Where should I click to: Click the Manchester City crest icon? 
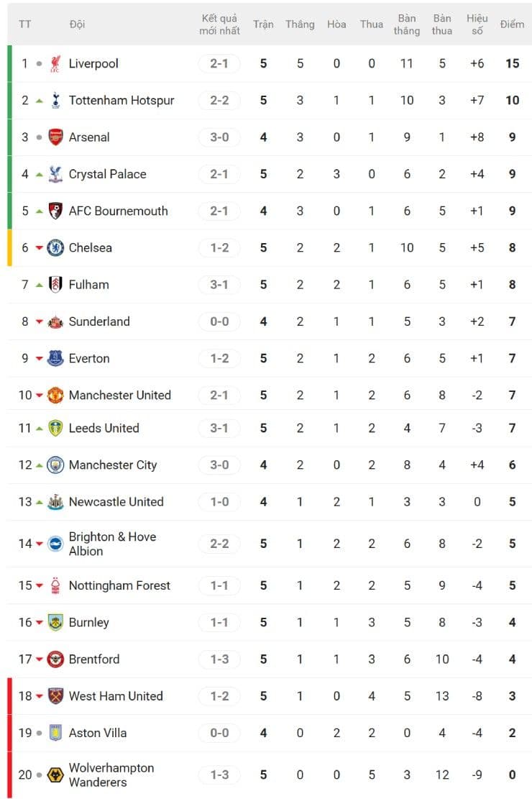pos(55,465)
